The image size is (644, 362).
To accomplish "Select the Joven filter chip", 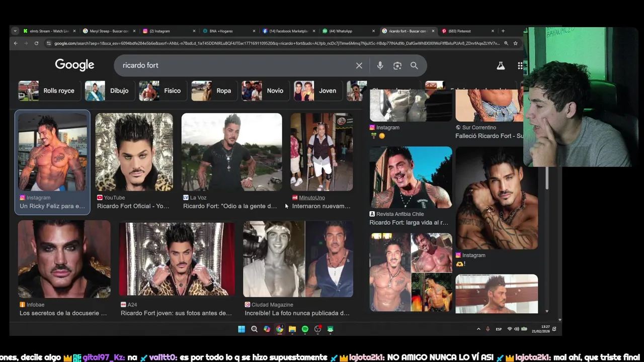I will click(x=317, y=91).
